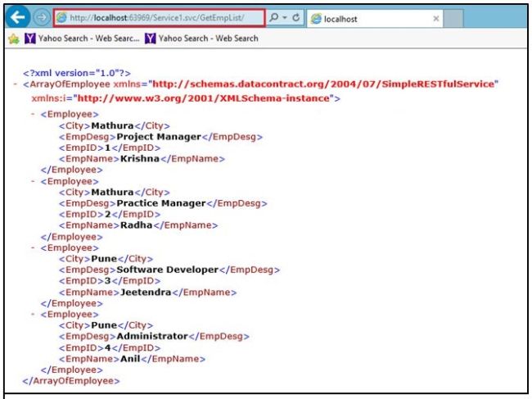Click the XMLSchema-instance namespace URL
Screen dimensions: 532x399
pyautogui.click(x=204, y=98)
